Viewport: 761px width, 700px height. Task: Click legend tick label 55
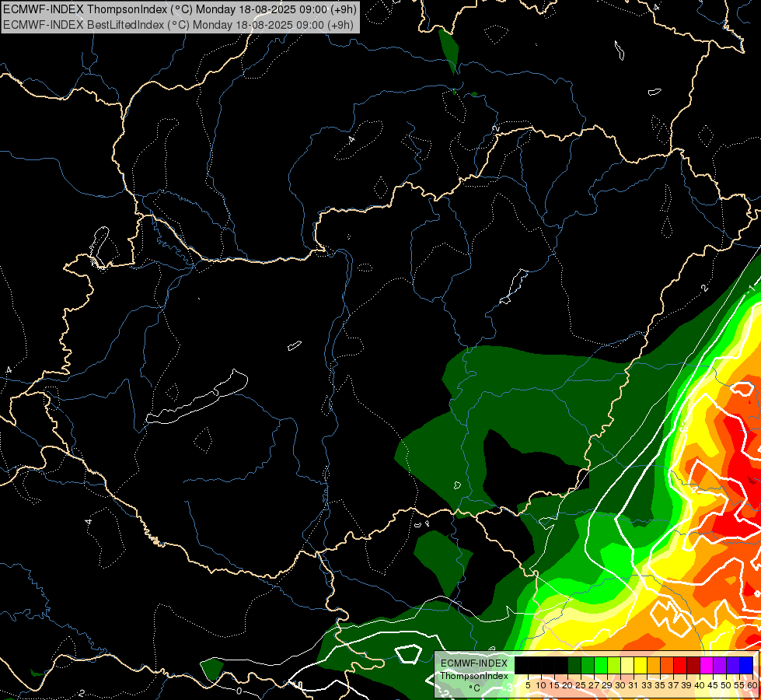pos(739,685)
